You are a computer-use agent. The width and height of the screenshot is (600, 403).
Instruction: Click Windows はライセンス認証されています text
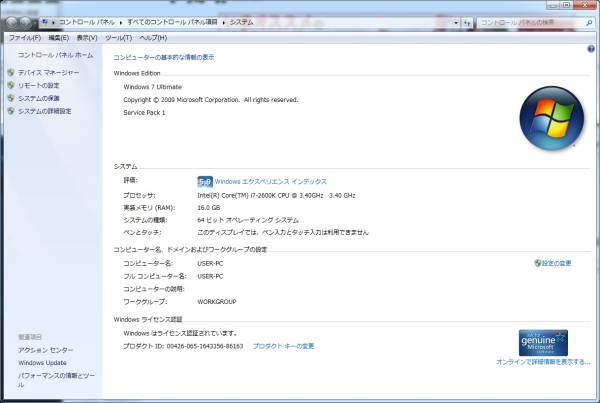[181, 333]
